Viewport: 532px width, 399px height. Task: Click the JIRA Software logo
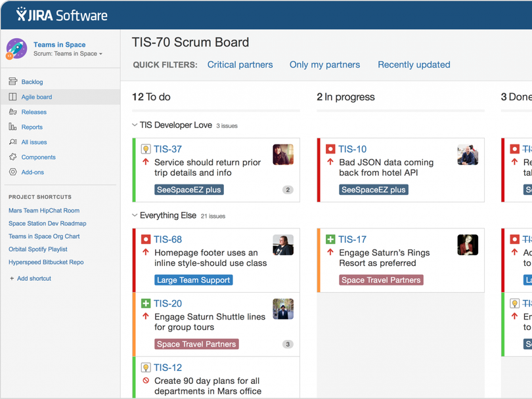(62, 15)
